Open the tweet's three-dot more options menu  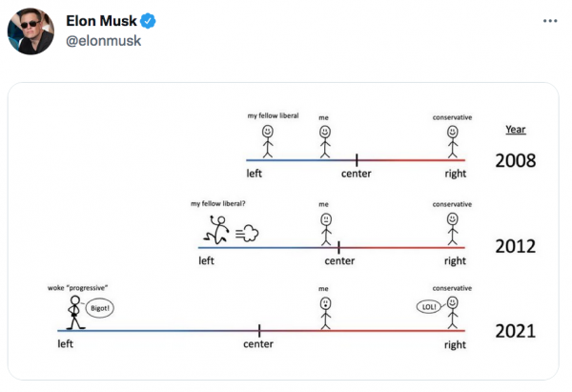(549, 21)
